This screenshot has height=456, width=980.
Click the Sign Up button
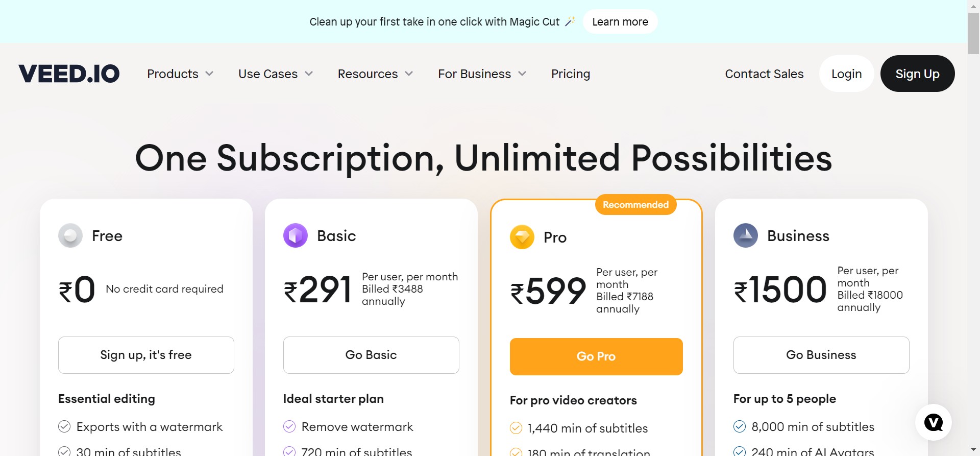click(917, 74)
